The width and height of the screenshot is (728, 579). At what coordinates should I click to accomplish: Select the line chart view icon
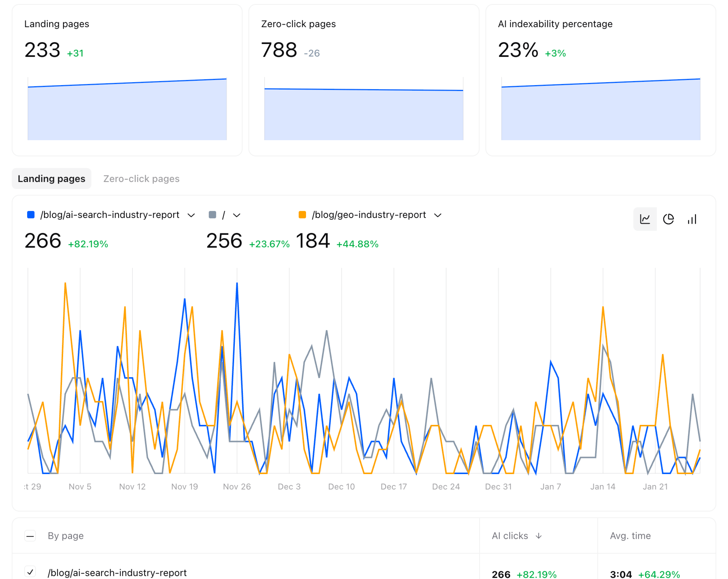tap(645, 219)
